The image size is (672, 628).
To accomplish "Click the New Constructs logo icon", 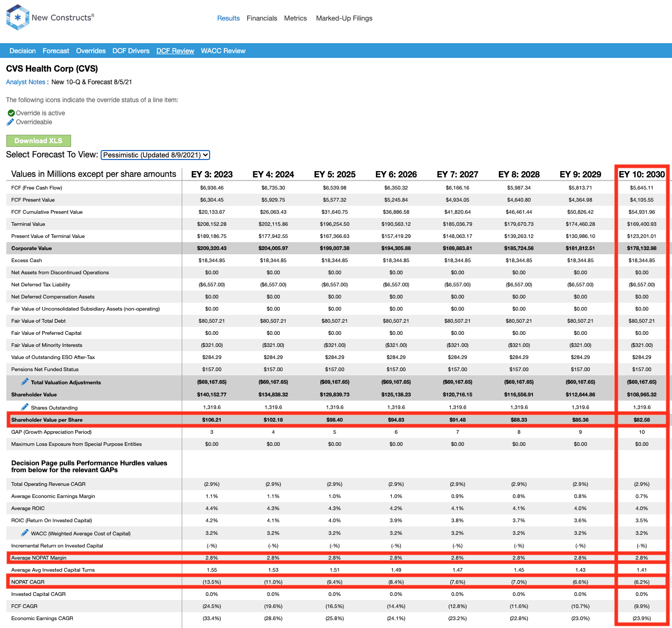I will (x=17, y=17).
